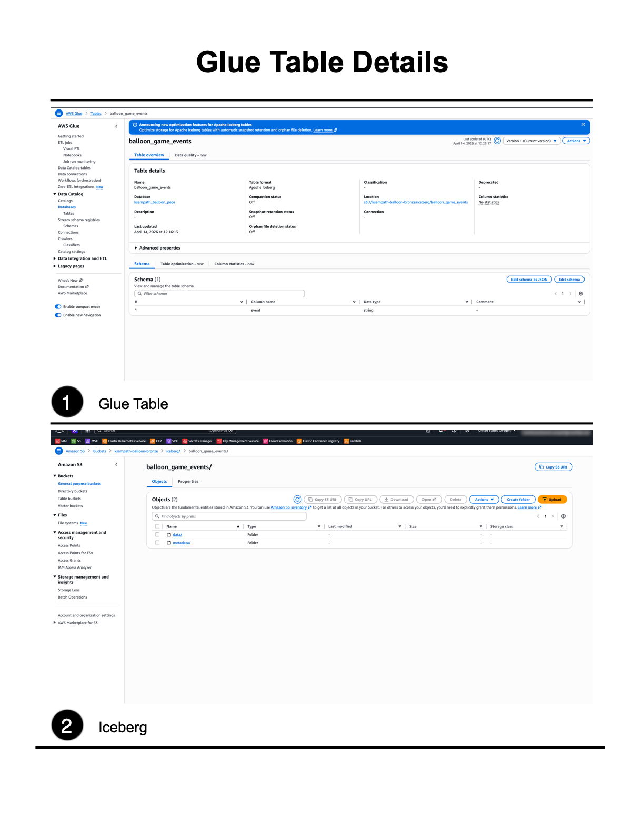
Task: Go to next schema page chevron
Action: [570, 294]
